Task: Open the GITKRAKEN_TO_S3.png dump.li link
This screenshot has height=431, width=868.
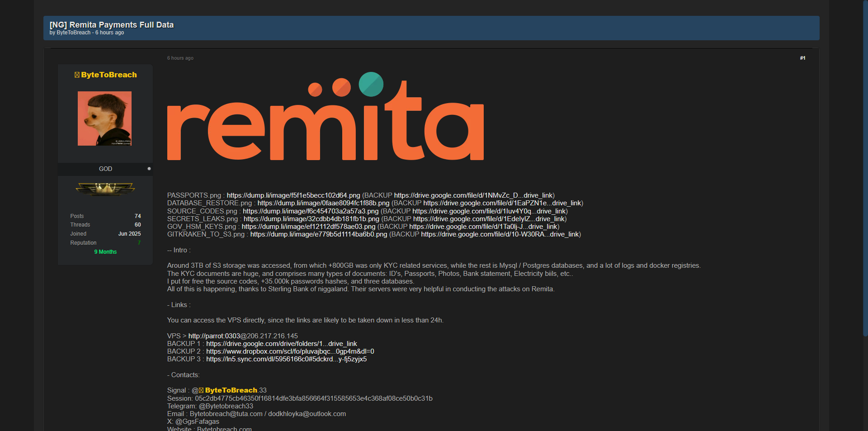Action: (318, 234)
